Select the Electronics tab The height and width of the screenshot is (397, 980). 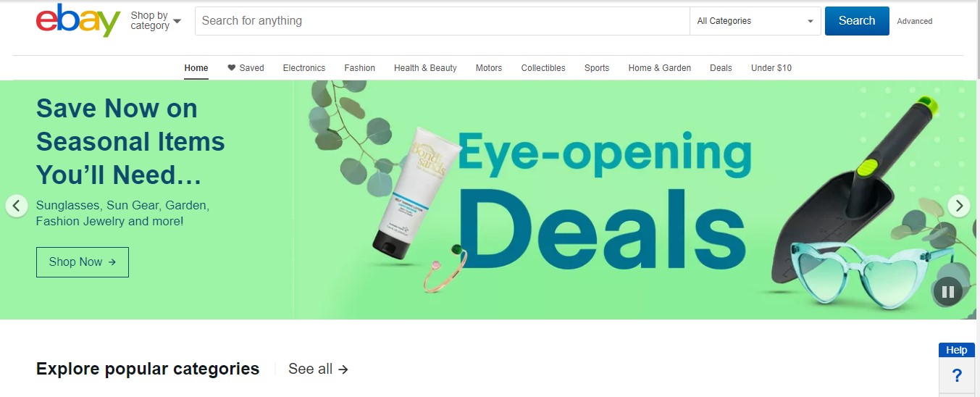pyautogui.click(x=304, y=68)
